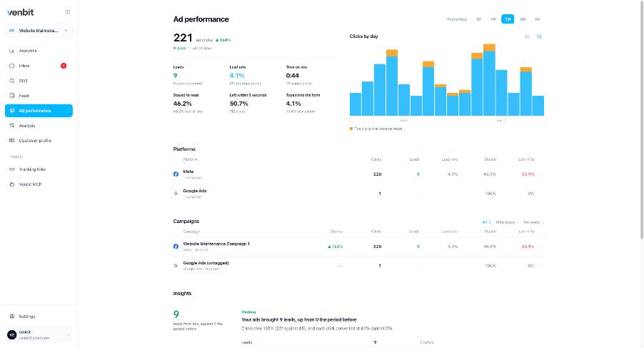Click the Meta Facebook icon in Platforms
This screenshot has width=644, height=348.
click(176, 174)
